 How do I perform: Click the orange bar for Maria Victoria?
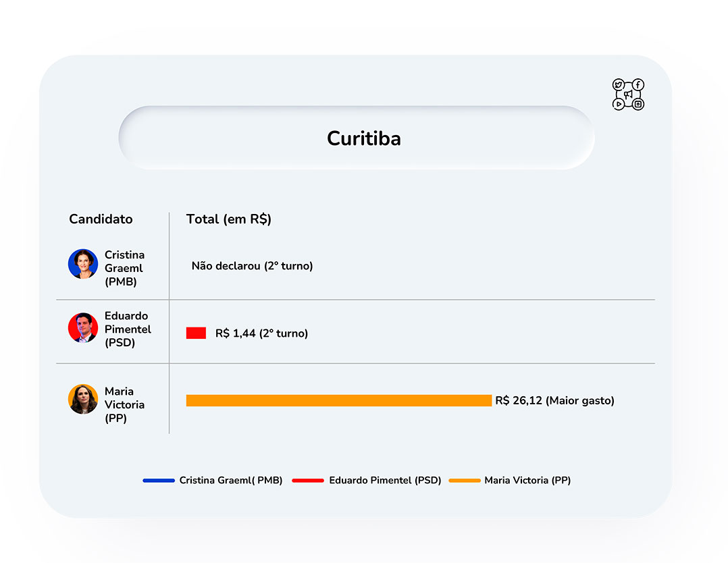tap(339, 400)
